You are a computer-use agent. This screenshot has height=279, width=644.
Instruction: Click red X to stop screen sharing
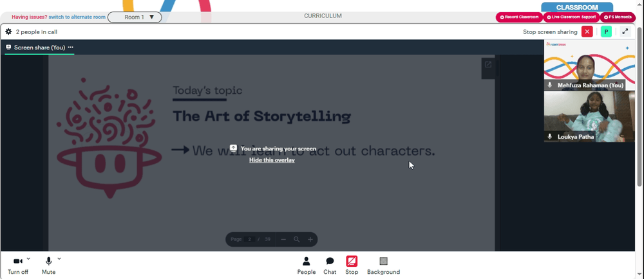point(587,32)
